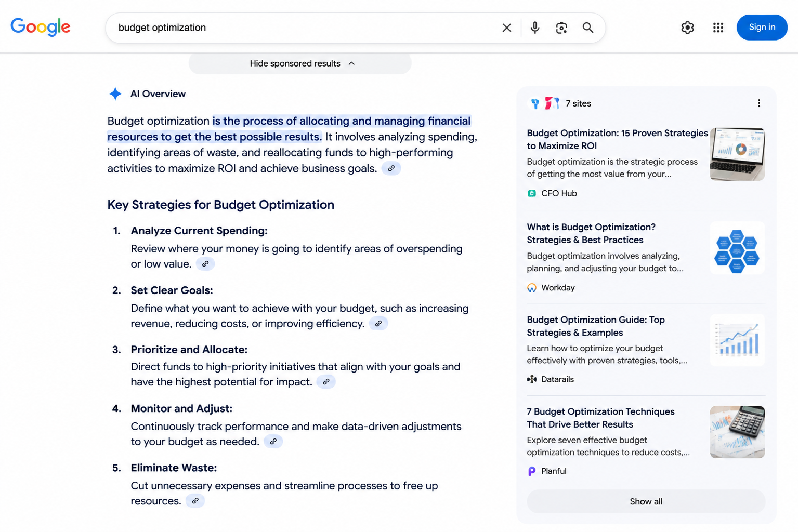This screenshot has width=798, height=532.
Task: Start voice search with microphone icon
Action: tap(535, 28)
